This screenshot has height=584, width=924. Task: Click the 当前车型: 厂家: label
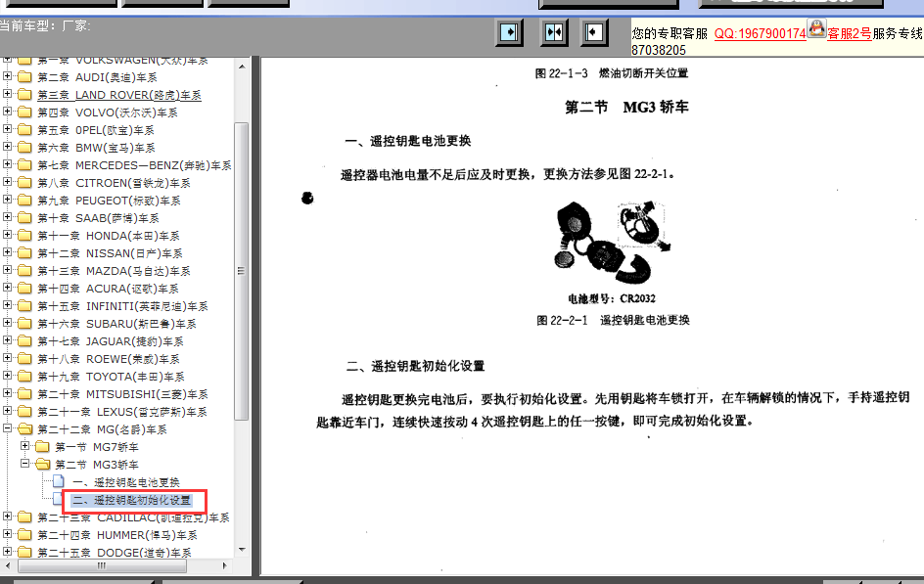point(45,25)
